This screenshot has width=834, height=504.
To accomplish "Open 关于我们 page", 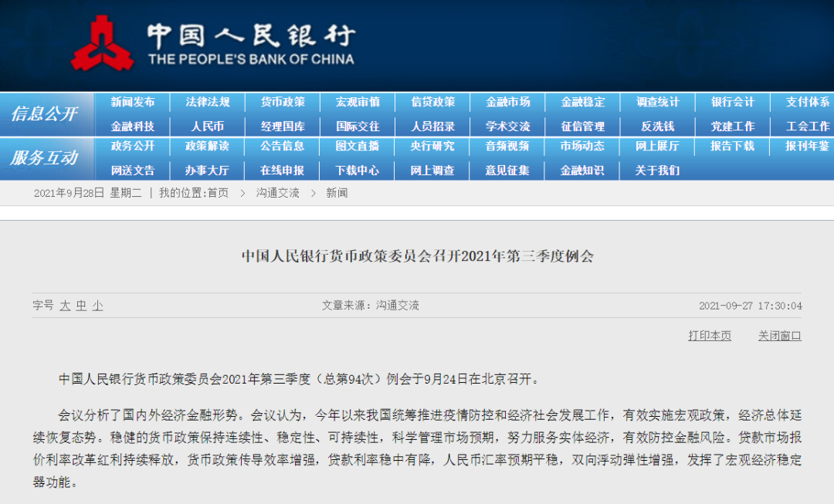I will click(x=657, y=170).
